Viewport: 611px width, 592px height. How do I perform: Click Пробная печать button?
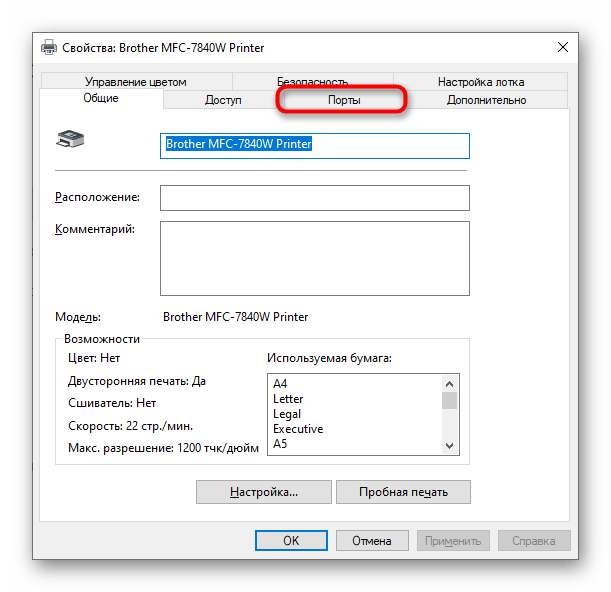click(403, 492)
